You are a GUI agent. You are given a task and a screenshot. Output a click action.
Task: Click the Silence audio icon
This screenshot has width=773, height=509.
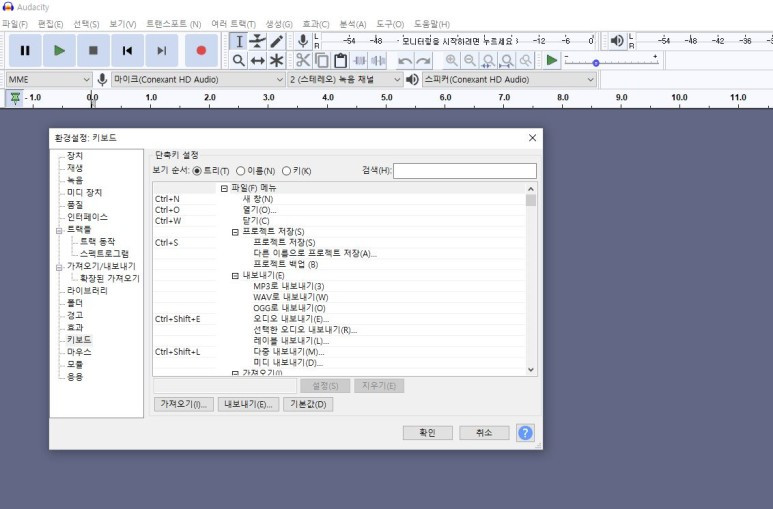(378, 61)
